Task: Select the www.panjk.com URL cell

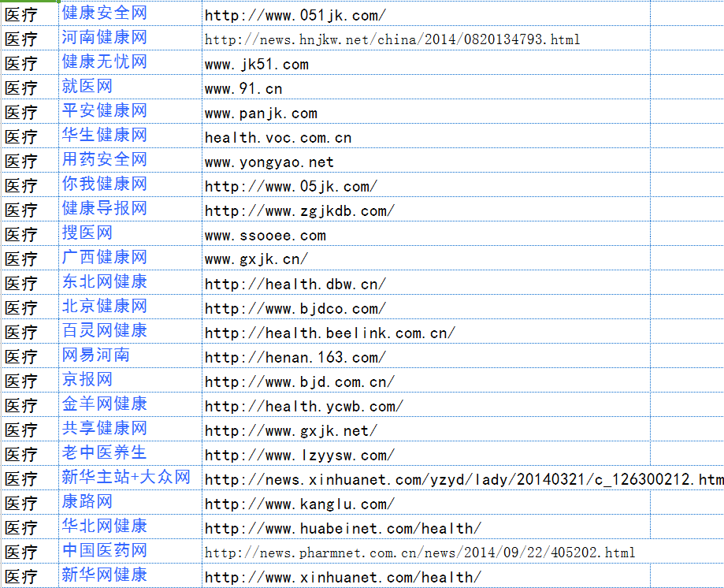Action: coord(426,111)
